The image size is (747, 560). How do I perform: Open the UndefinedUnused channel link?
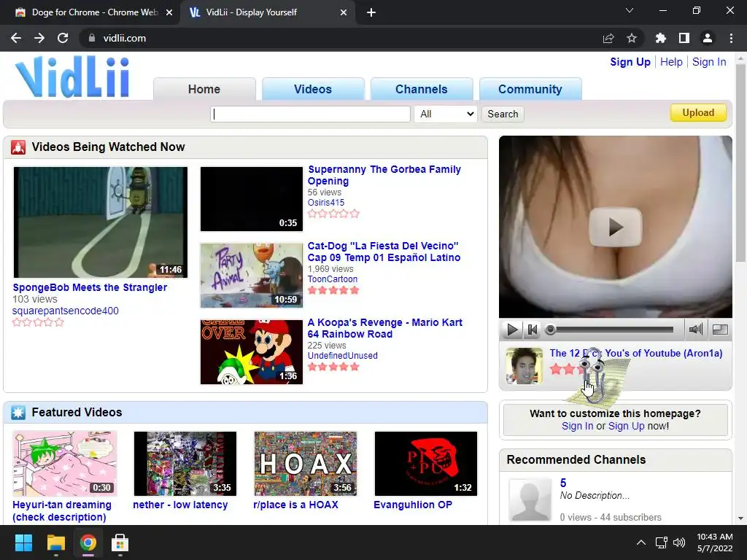click(343, 356)
